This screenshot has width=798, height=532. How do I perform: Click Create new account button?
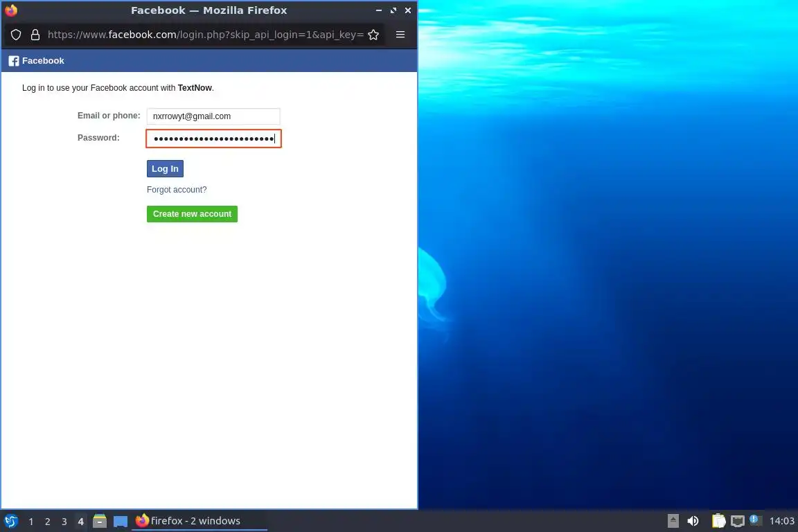192,214
